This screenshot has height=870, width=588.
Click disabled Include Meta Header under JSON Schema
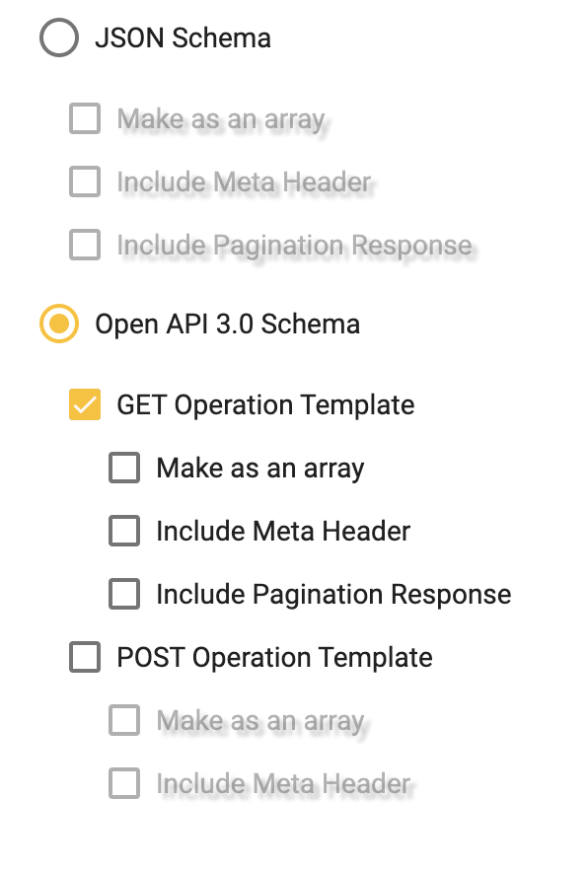[x=85, y=181]
